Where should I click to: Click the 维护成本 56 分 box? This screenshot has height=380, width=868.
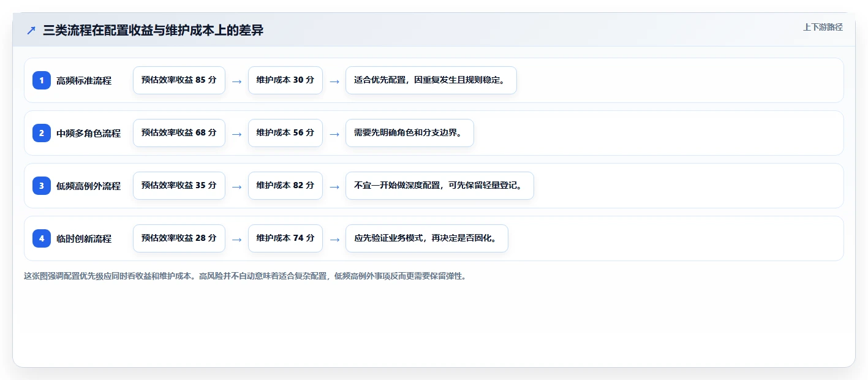click(x=285, y=133)
